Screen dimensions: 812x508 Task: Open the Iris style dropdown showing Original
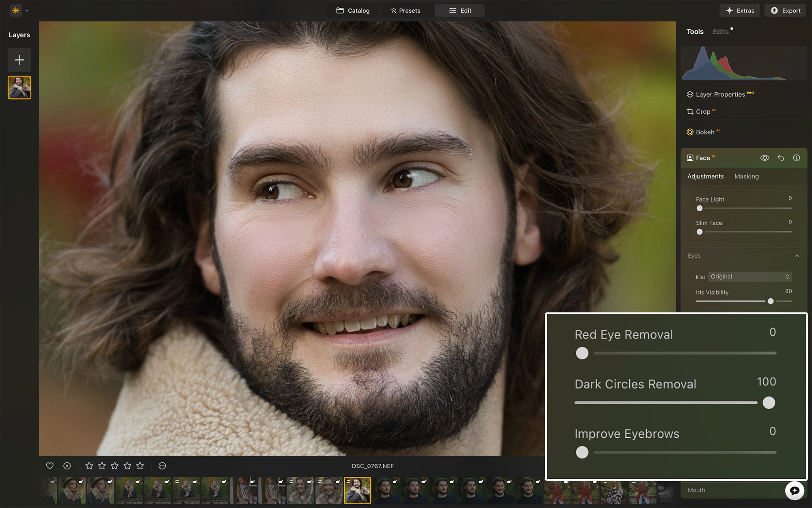tap(749, 276)
